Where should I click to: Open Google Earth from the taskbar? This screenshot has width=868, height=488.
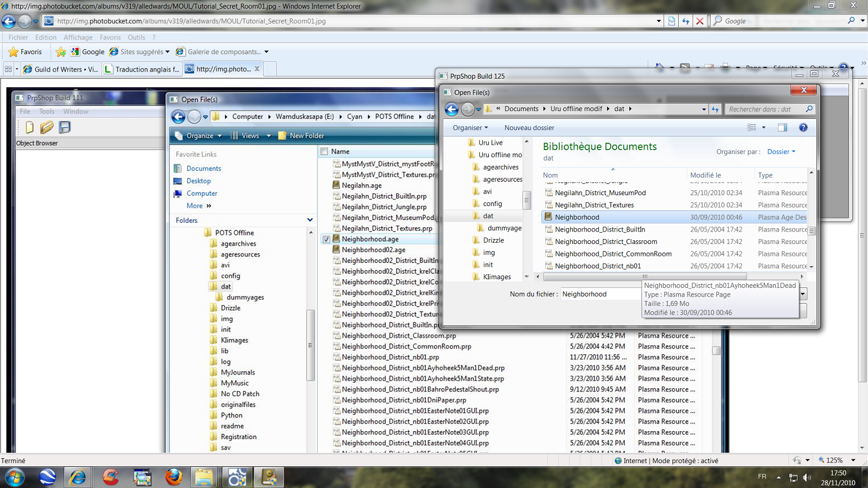coord(47,478)
